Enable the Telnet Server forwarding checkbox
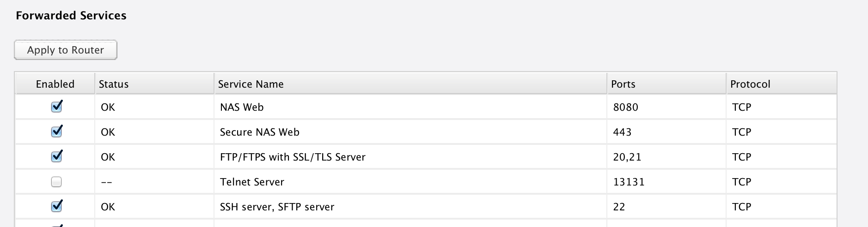The width and height of the screenshot is (868, 227). tap(56, 182)
